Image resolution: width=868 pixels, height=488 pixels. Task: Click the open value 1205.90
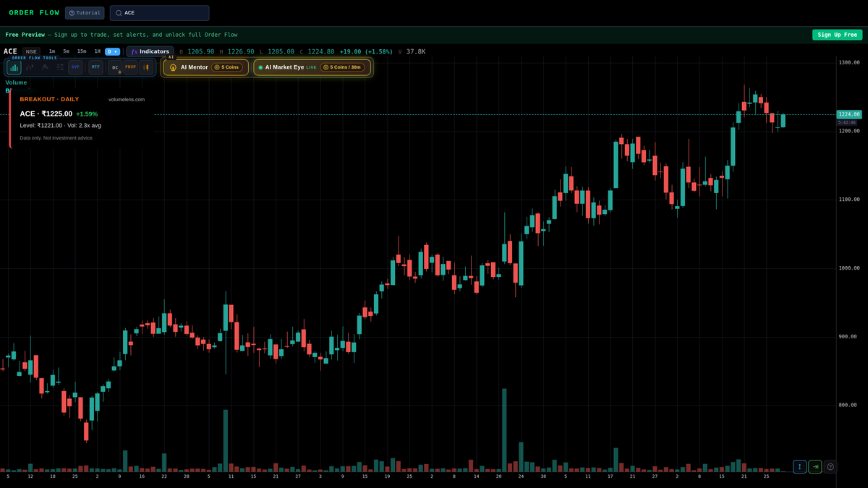point(201,52)
